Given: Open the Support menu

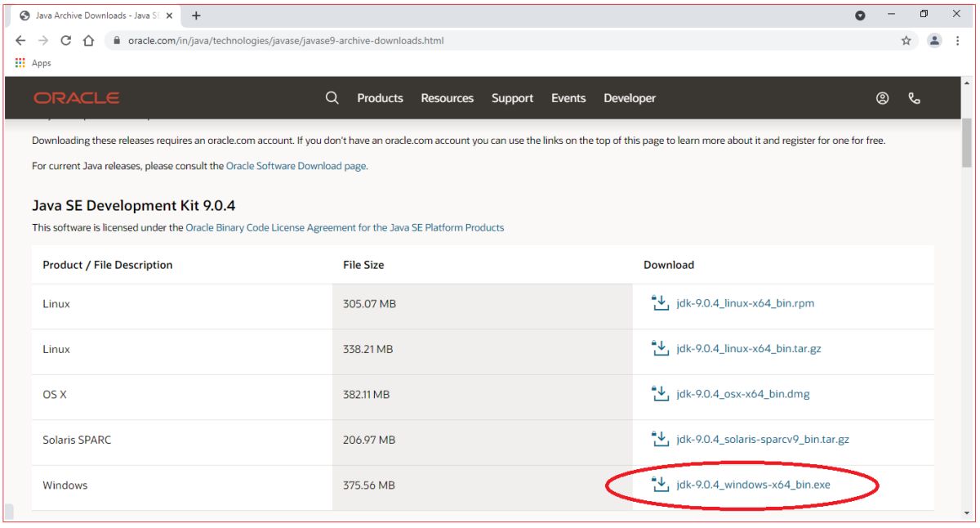Looking at the screenshot, I should (512, 98).
